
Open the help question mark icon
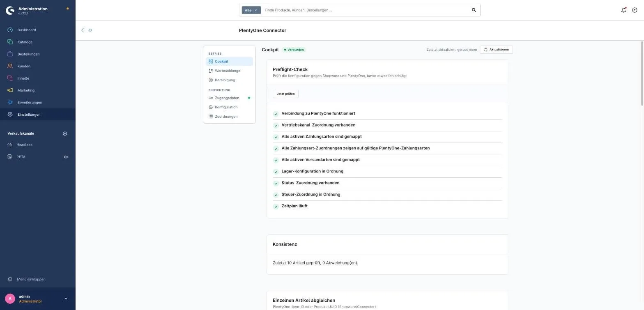(x=635, y=10)
